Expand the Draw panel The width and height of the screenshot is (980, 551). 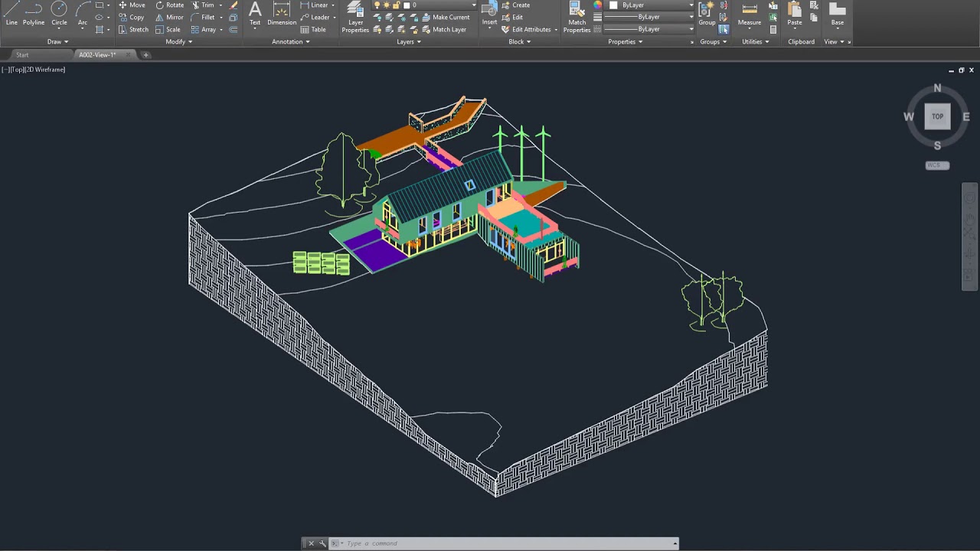[57, 41]
